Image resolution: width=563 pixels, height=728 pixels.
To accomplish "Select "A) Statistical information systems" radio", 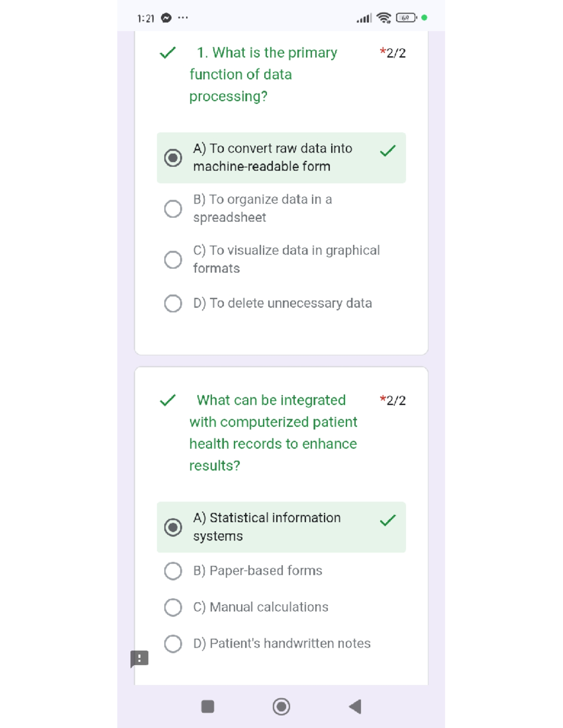I will click(173, 527).
